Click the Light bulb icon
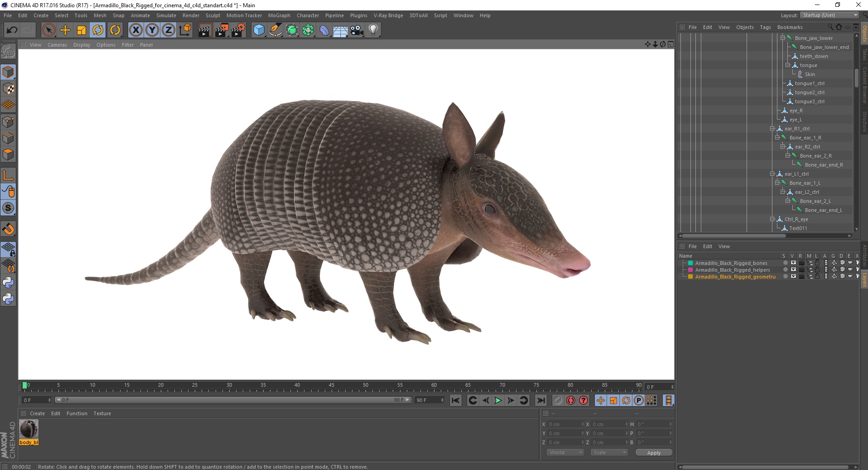 [373, 30]
